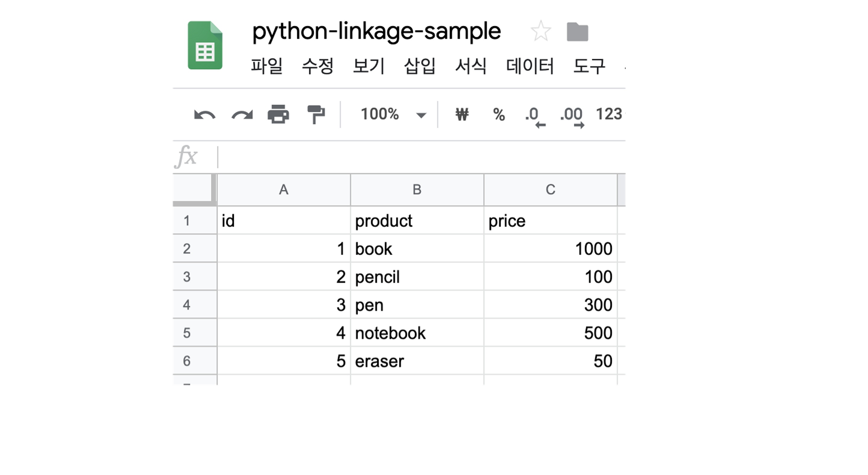The image size is (868, 475).
Task: Click the cell containing 'eraser'
Action: coord(417,361)
